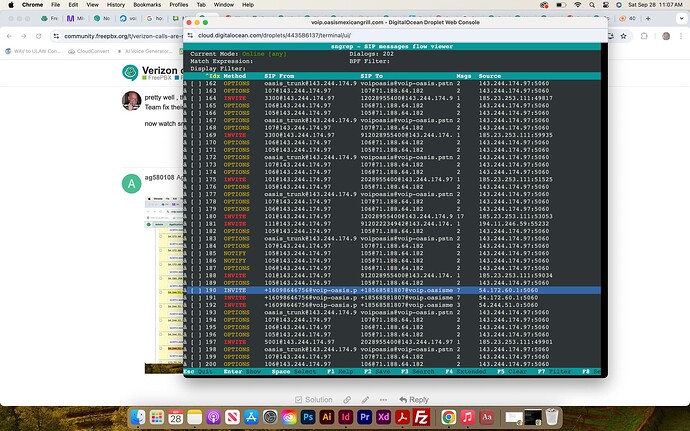The width and height of the screenshot is (690, 431).
Task: Launch Adobe XD from the Dock
Action: click(x=384, y=416)
